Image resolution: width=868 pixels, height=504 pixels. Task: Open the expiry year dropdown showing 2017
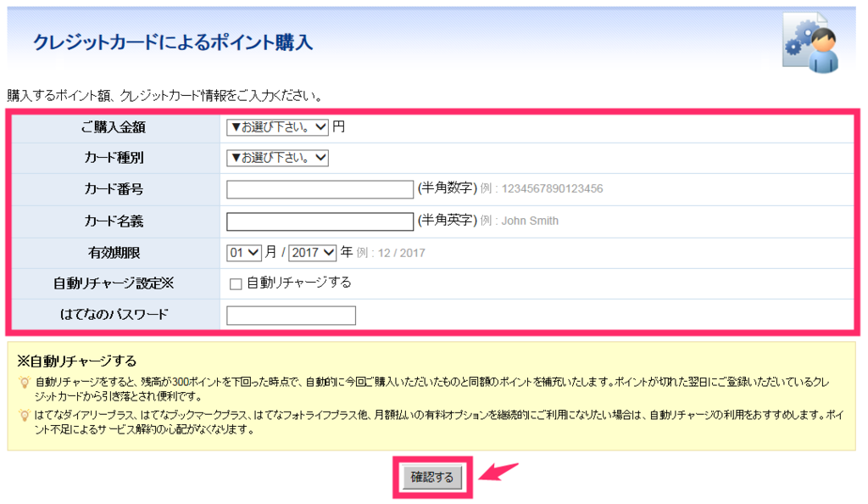tap(313, 253)
